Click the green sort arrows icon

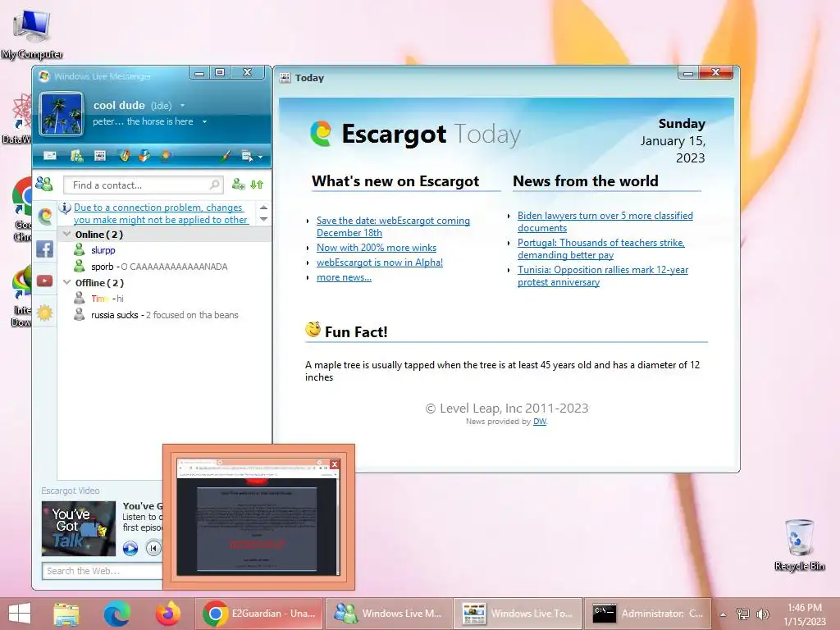click(x=257, y=185)
